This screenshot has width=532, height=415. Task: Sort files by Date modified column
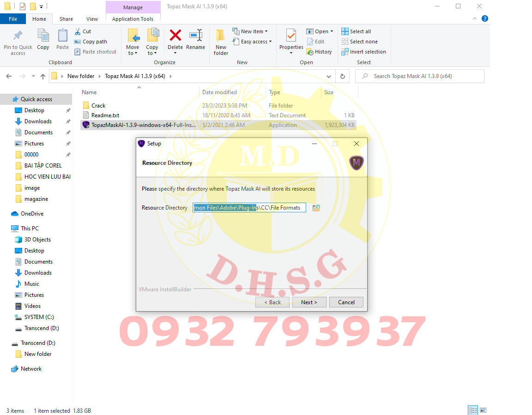219,92
